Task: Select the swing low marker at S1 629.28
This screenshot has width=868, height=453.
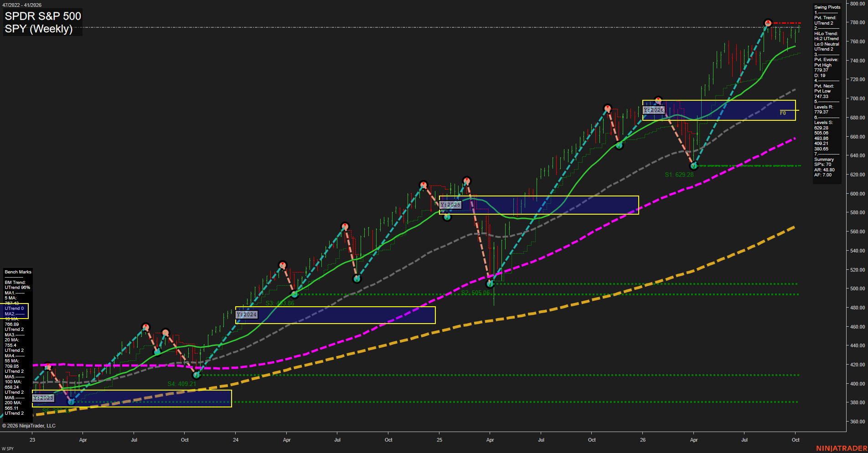Action: pyautogui.click(x=693, y=166)
